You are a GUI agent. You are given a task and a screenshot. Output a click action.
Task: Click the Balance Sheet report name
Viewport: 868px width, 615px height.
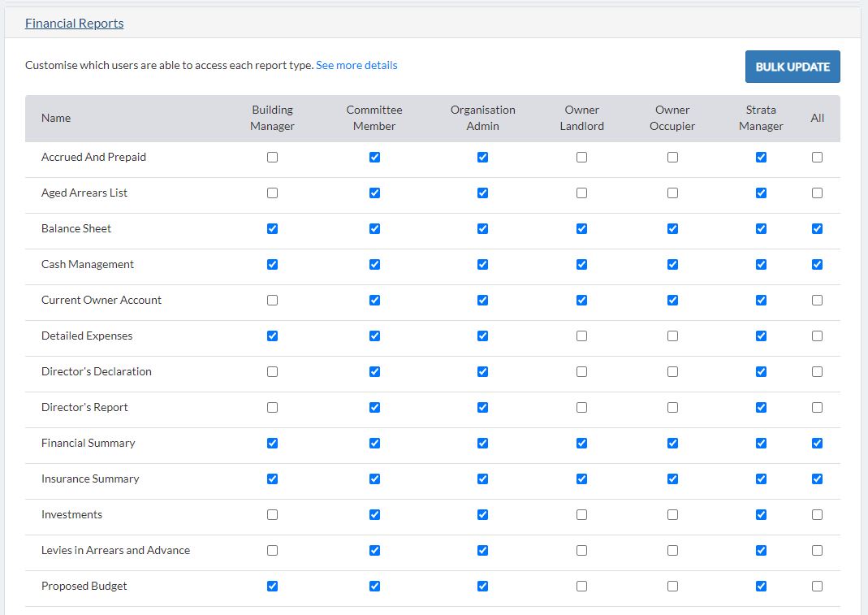76,229
